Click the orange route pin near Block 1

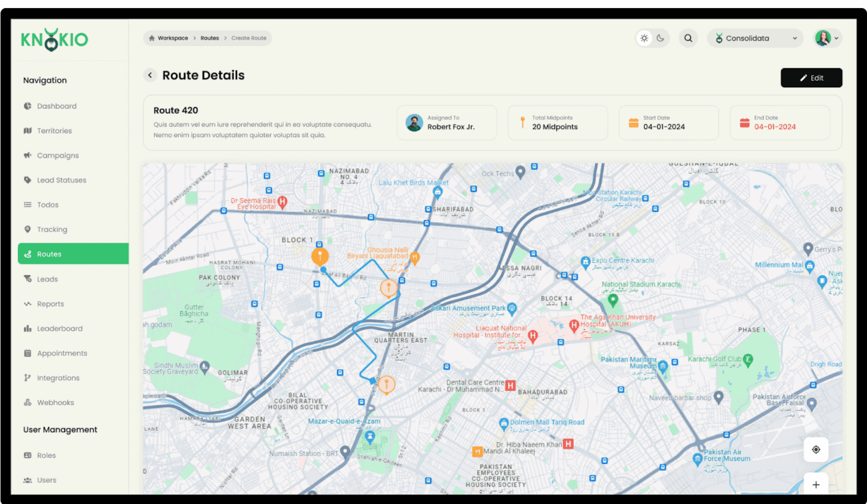(x=320, y=256)
